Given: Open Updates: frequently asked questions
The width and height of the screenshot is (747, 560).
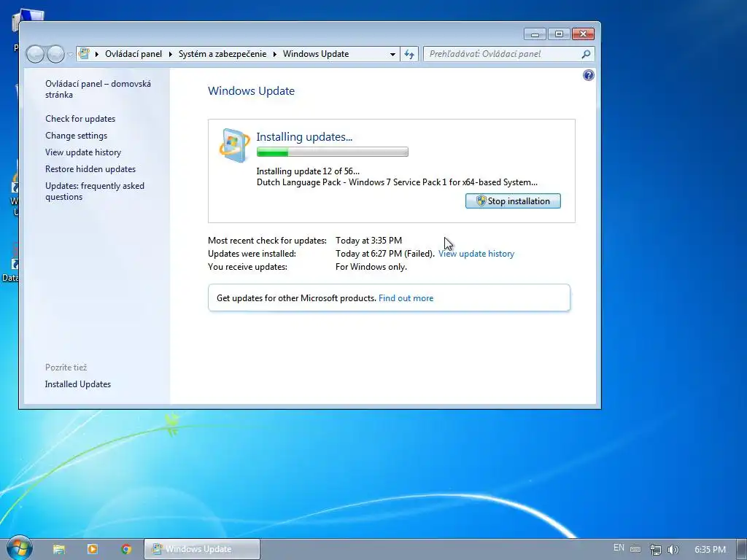Looking at the screenshot, I should 95,191.
